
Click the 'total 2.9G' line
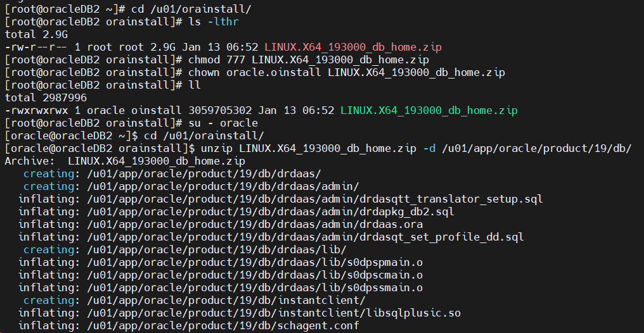coord(36,34)
